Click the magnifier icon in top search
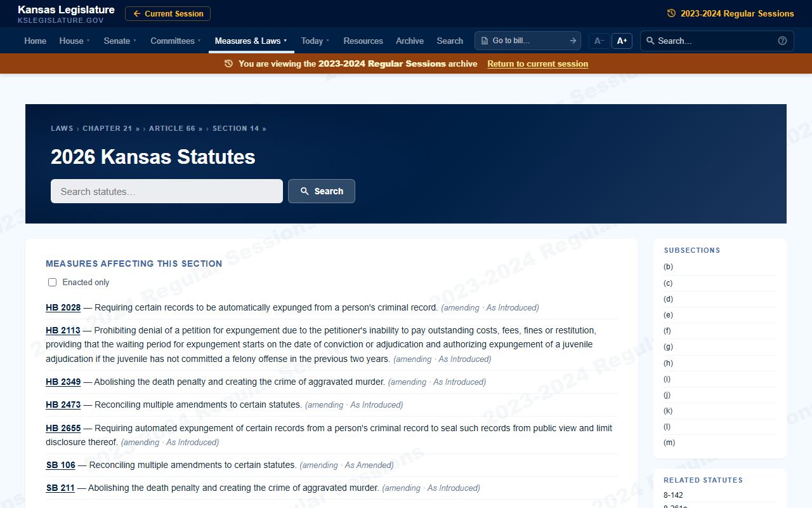 click(650, 41)
